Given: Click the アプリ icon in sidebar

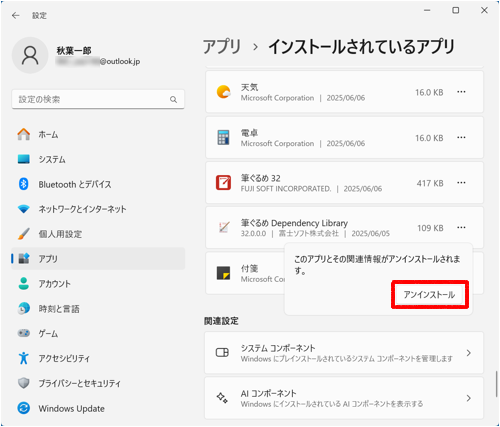Looking at the screenshot, I should pyautogui.click(x=24, y=258).
